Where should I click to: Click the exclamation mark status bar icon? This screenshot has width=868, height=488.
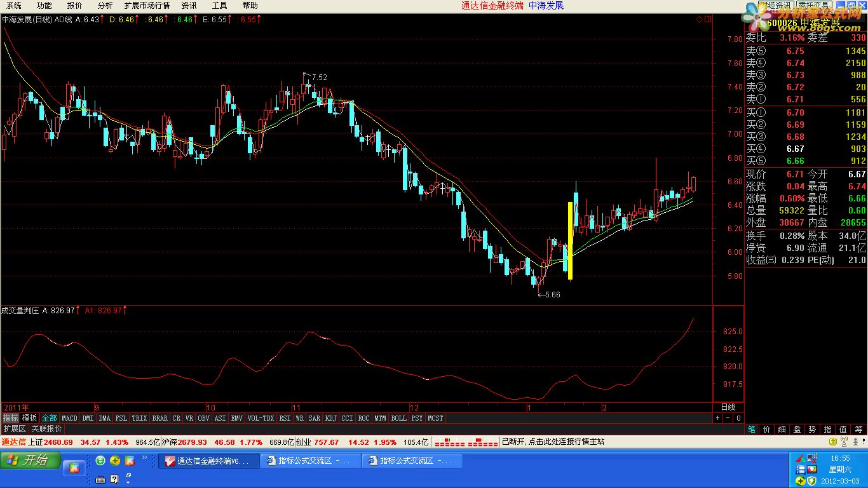tap(862, 442)
